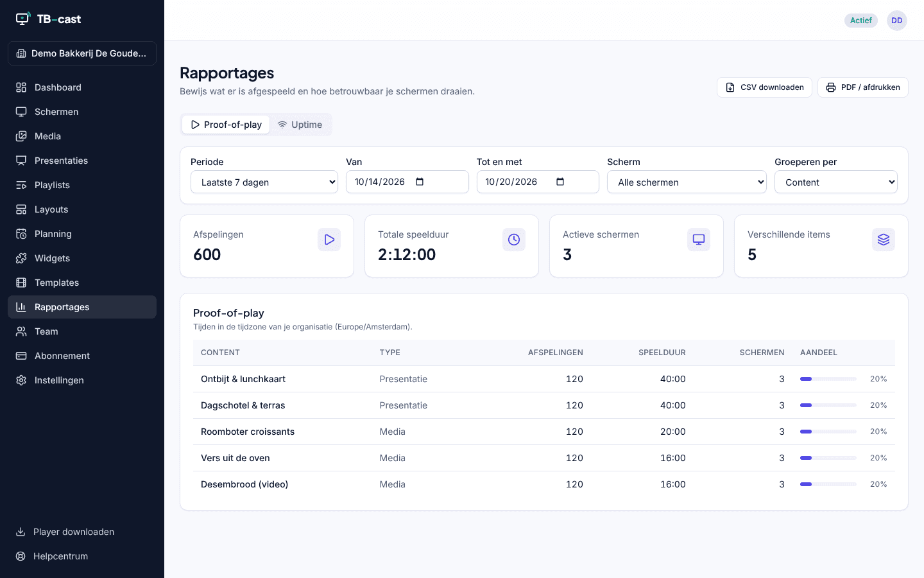
Task: Click the layers icon on Verschillende items card
Action: coord(884,240)
